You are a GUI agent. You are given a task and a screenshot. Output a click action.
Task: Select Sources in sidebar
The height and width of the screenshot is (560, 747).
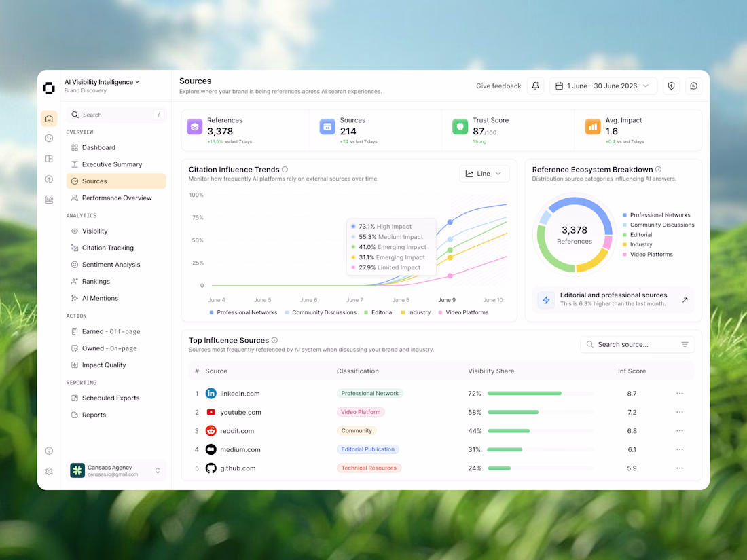[115, 181]
